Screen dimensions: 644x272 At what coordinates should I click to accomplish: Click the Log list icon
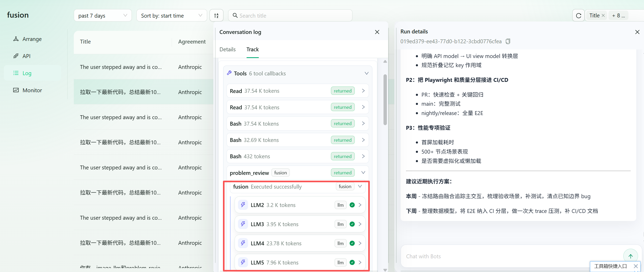[x=16, y=73]
